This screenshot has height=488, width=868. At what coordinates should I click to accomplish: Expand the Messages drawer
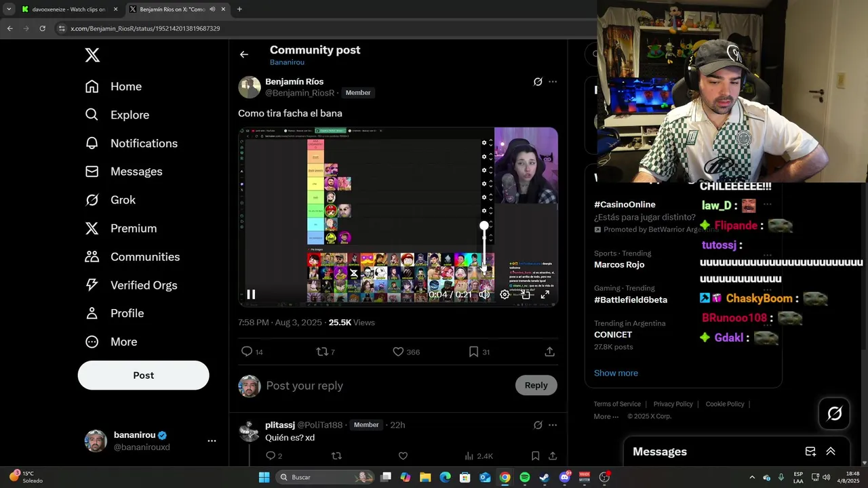coord(831,451)
